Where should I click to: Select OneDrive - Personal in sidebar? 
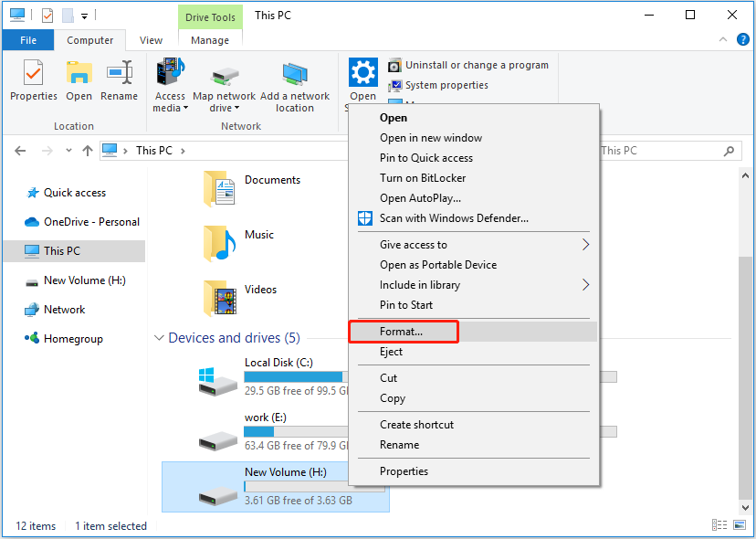91,222
